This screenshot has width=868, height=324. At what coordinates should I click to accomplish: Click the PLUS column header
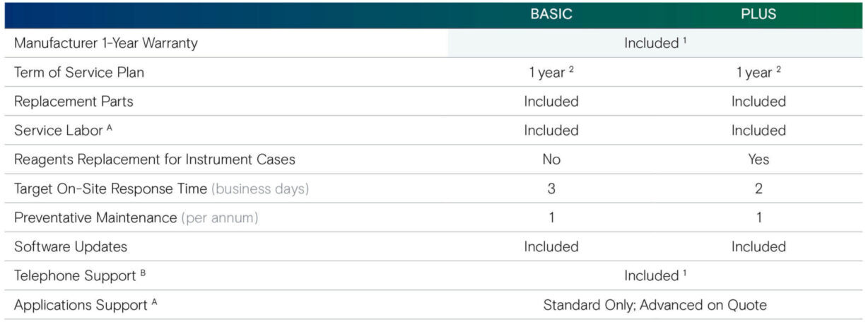tap(758, 14)
